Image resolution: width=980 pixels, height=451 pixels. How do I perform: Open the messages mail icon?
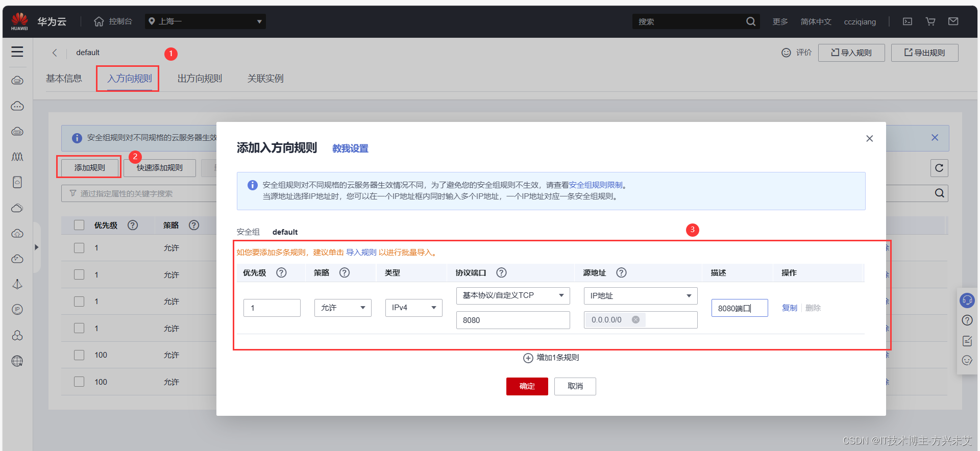pos(953,21)
